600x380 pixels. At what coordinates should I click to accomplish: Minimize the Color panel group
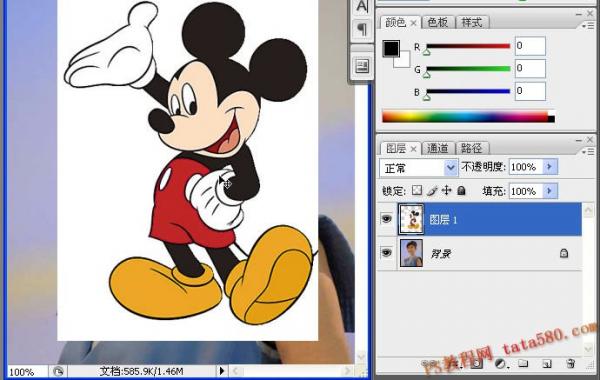click(578, 14)
